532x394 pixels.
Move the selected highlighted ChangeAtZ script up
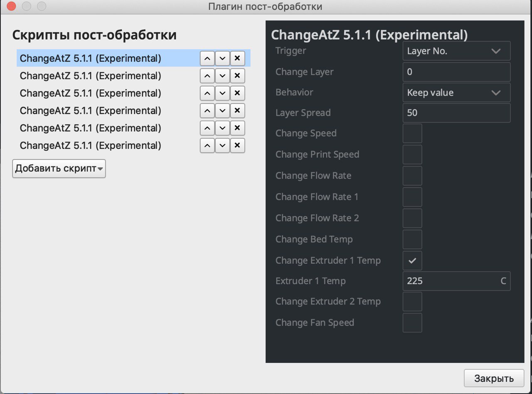(207, 58)
